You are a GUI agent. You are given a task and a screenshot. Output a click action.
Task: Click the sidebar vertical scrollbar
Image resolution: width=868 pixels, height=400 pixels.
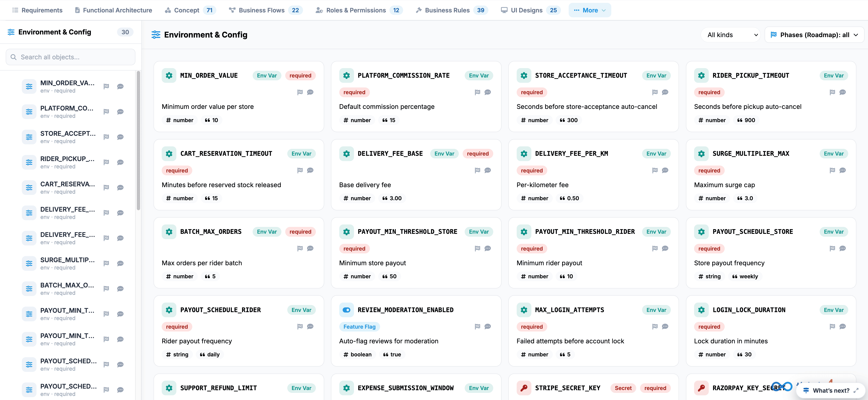click(x=138, y=140)
